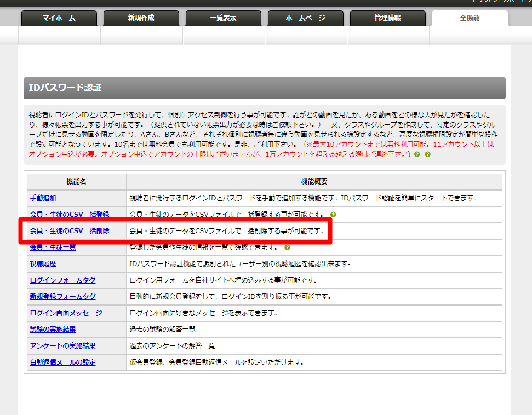532x415 pixels.
Task: Open the 手動追加 link
Action: tap(43, 198)
